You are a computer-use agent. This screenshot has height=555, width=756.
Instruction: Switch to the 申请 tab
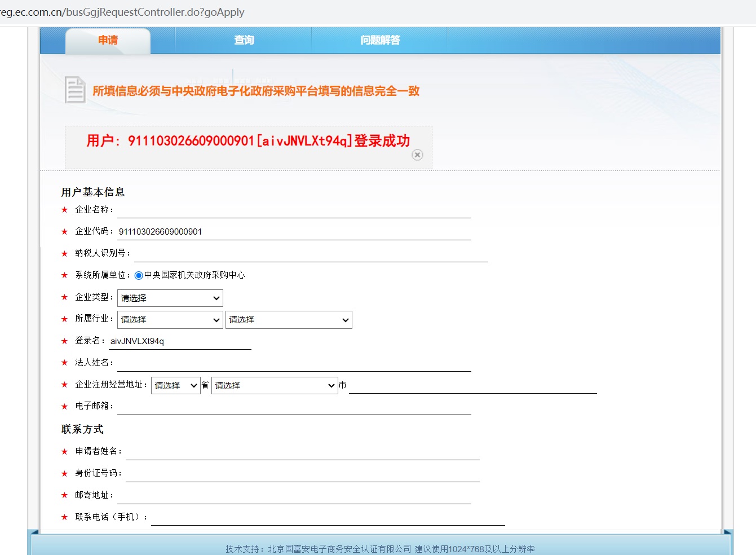[x=108, y=41]
